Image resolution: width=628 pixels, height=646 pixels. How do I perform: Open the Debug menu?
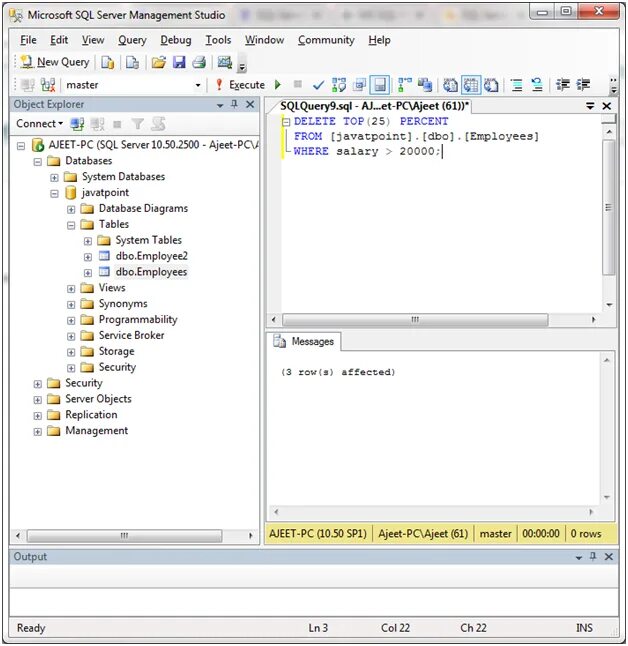[176, 40]
